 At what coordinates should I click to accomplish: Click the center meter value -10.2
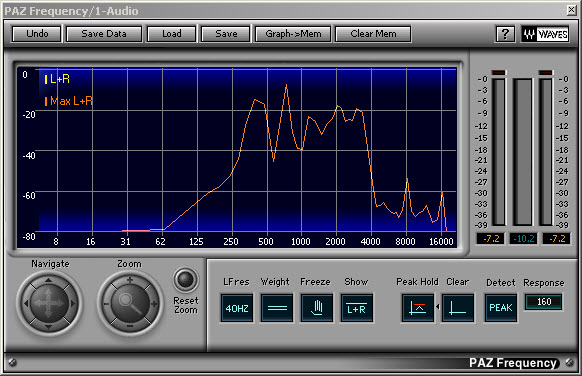(x=523, y=239)
